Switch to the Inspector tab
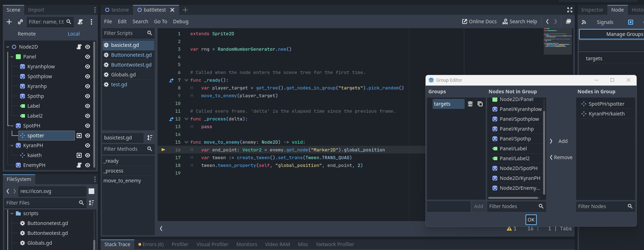 pyautogui.click(x=592, y=10)
